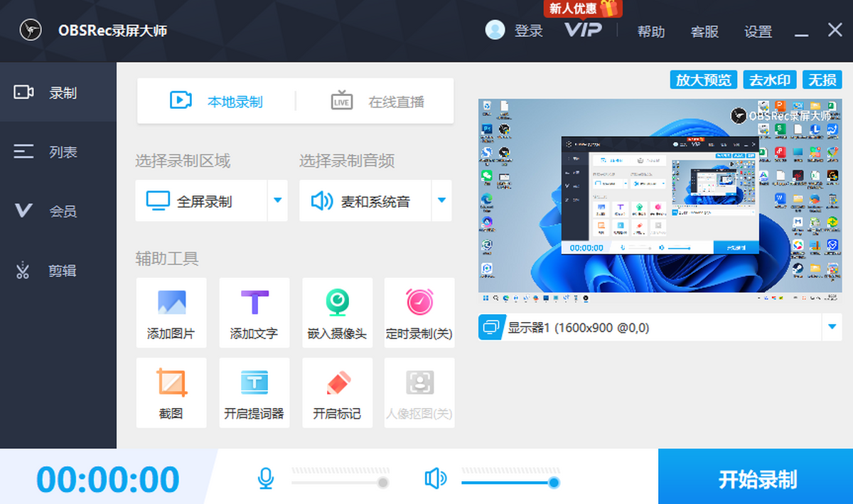The height and width of the screenshot is (504, 853).
Task: Click the 开启提词器 teleprompter tool
Action: [254, 393]
